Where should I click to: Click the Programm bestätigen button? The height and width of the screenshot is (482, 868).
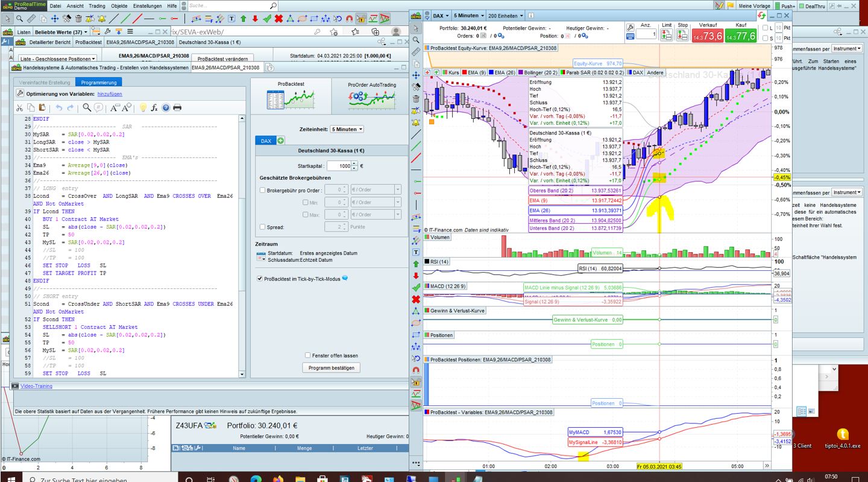coord(331,367)
